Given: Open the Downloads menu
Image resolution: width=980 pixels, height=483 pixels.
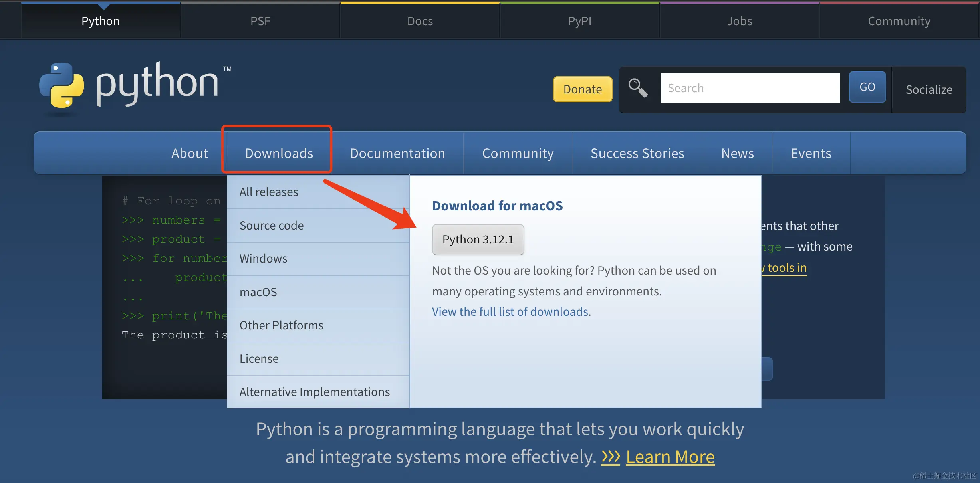Looking at the screenshot, I should click(x=279, y=153).
